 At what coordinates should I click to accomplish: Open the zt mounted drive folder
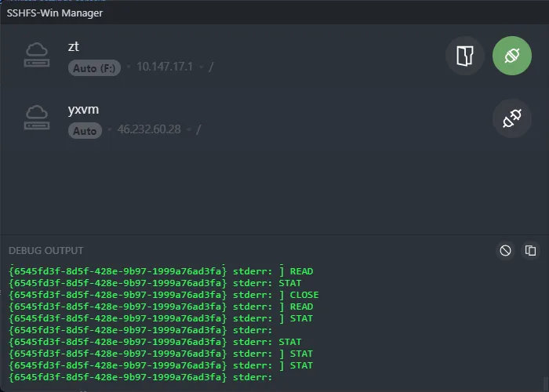pyautogui.click(x=465, y=56)
